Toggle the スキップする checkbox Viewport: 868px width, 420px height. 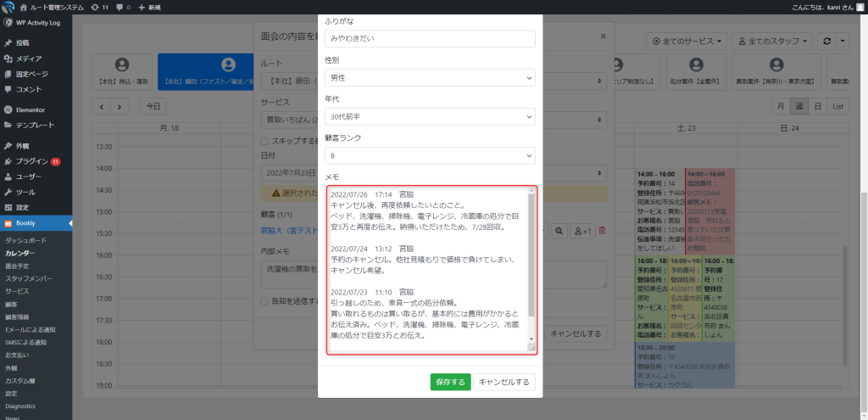(265, 141)
